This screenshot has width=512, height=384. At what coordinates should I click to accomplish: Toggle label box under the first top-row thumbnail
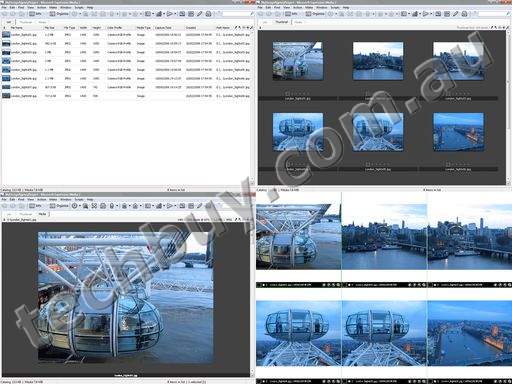pos(287,94)
